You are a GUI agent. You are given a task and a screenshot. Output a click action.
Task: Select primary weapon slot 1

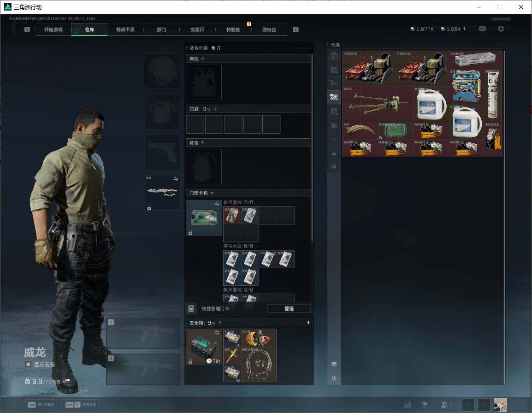pos(143,333)
